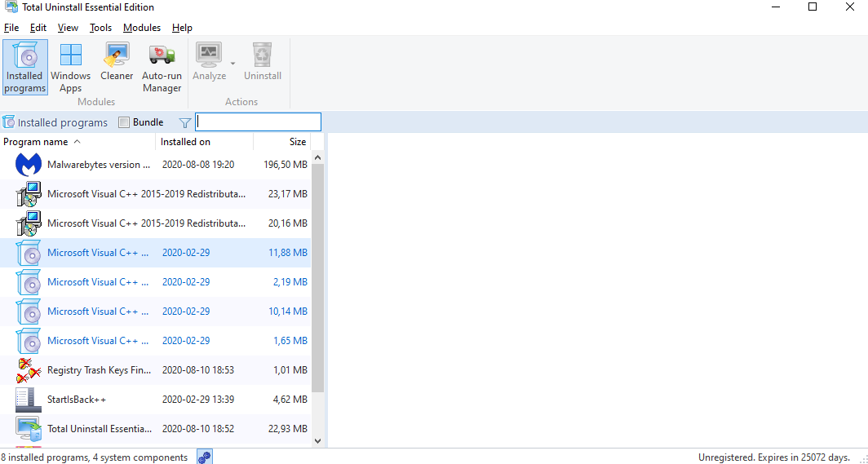Click scrollbar down arrow of program list
The width and height of the screenshot is (868, 464).
(318, 441)
